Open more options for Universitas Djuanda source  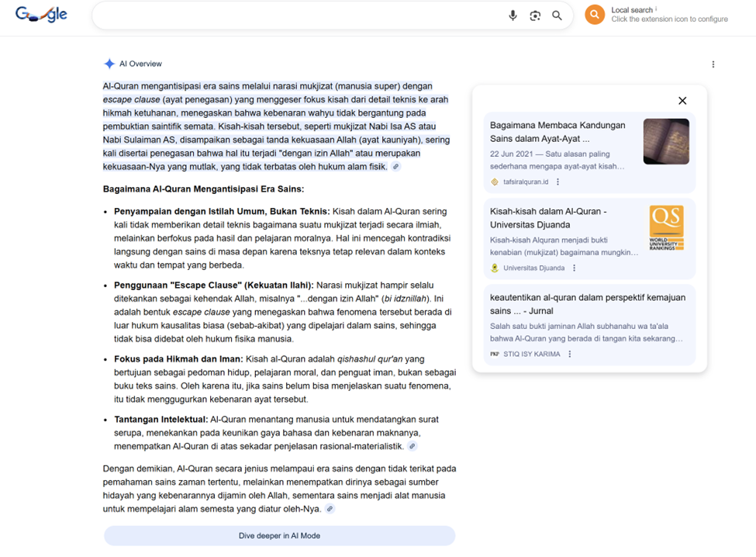click(575, 268)
